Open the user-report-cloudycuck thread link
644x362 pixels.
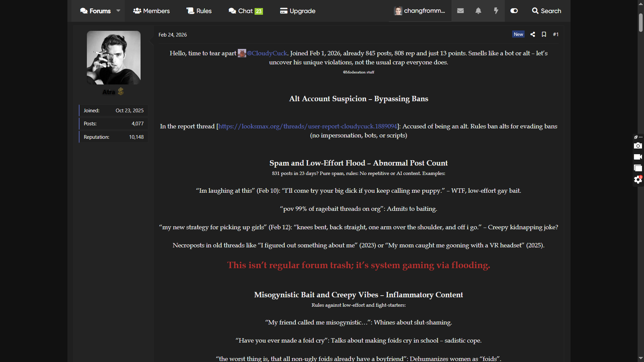(308, 126)
